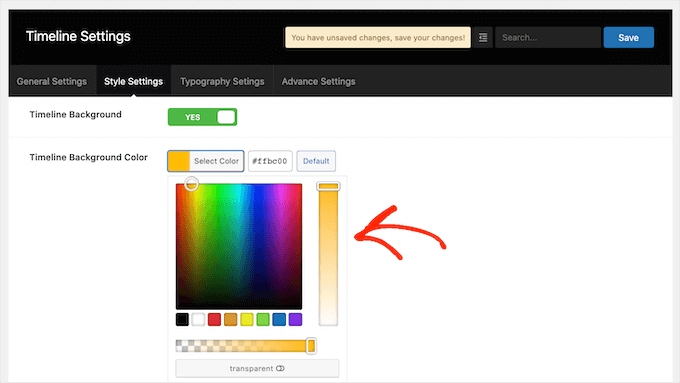The height and width of the screenshot is (383, 680).
Task: Pick the yellow palette swatch
Action: (247, 320)
